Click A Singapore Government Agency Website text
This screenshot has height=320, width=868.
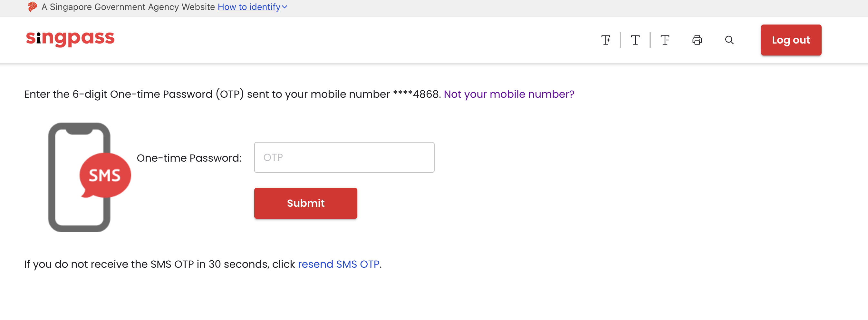128,7
